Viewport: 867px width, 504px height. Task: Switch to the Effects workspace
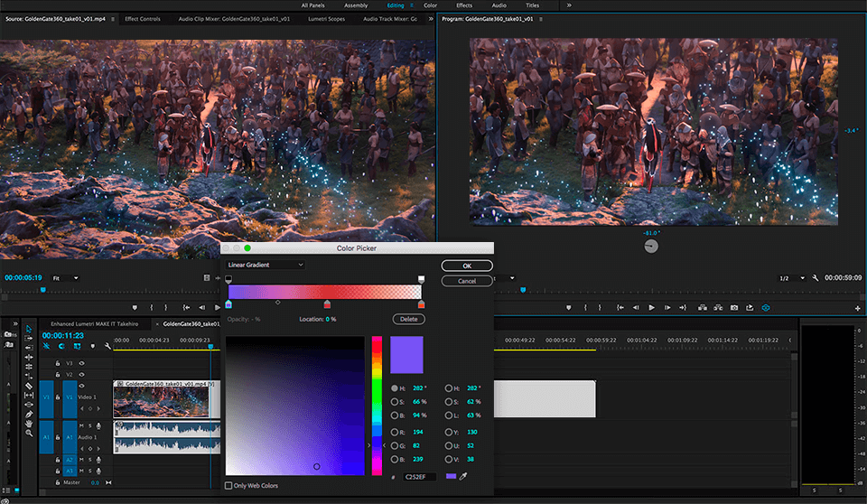(x=464, y=5)
